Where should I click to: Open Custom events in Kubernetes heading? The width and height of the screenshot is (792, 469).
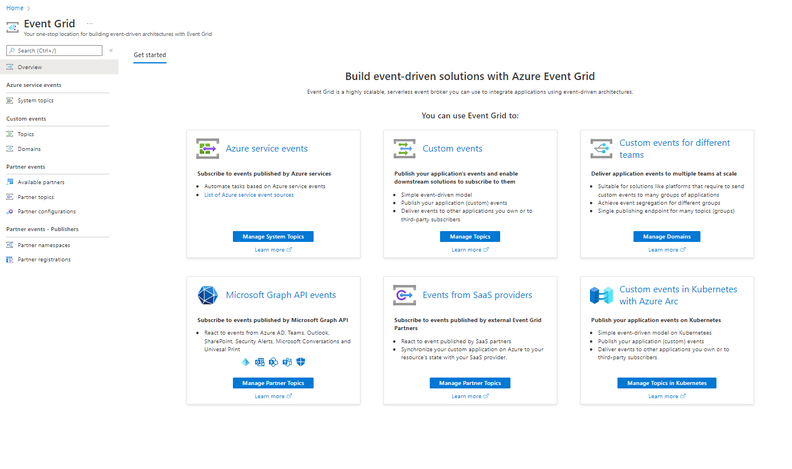(x=678, y=295)
